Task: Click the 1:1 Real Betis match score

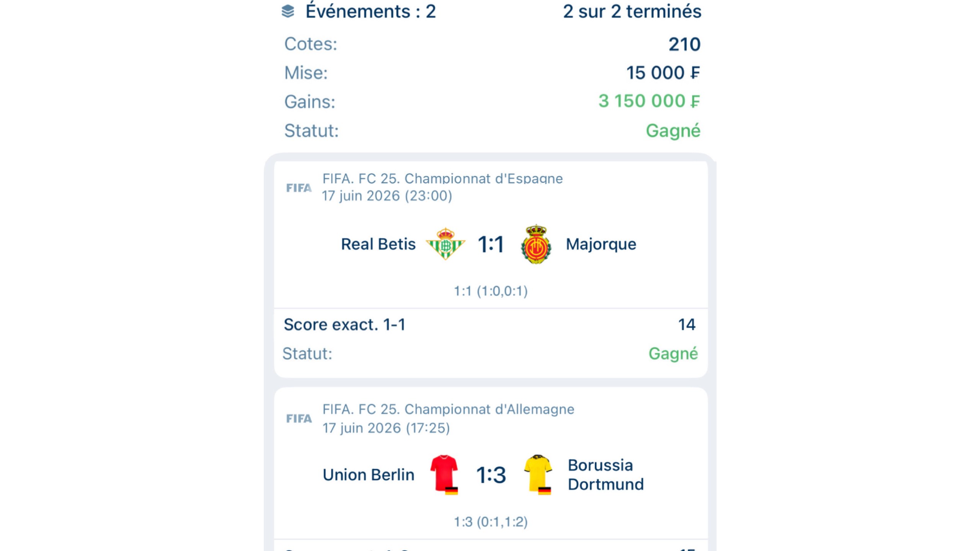Action: 491,244
